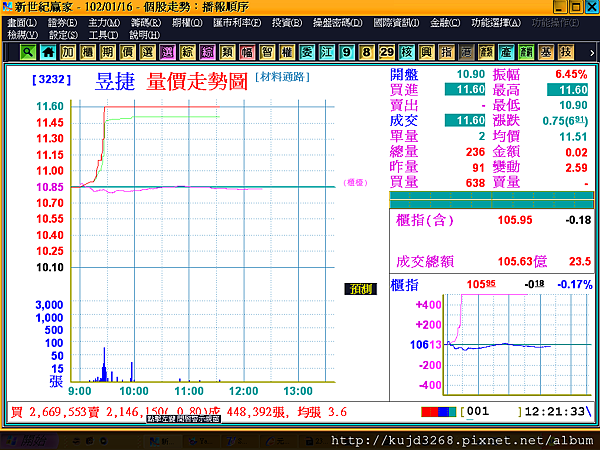Click the cyan 委 toolbar icon
The width and height of the screenshot is (600, 450).
[307, 52]
